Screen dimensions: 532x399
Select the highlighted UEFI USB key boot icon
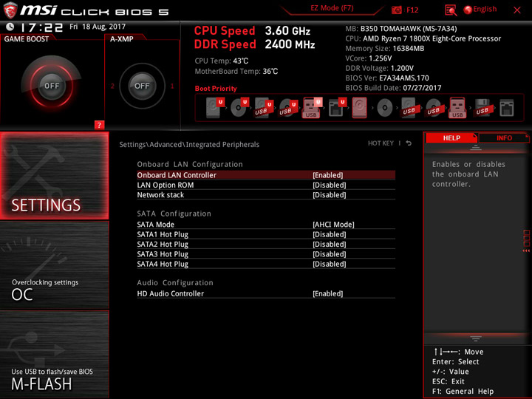(x=312, y=108)
